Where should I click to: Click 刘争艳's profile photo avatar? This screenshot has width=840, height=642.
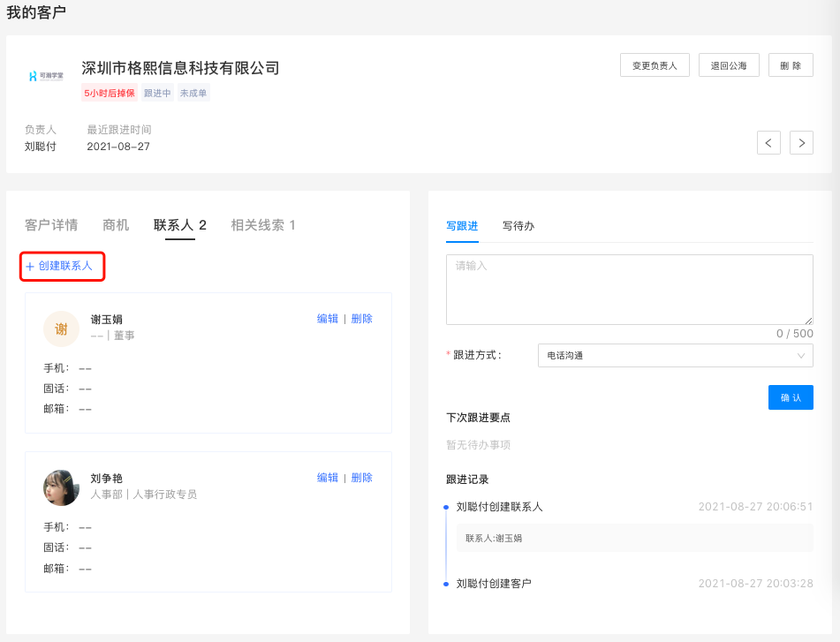pos(61,487)
